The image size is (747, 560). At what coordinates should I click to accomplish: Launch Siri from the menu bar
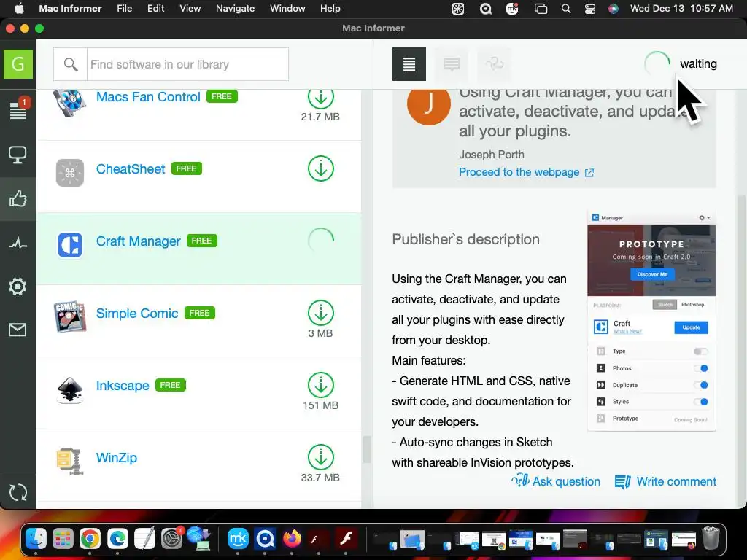click(x=613, y=9)
